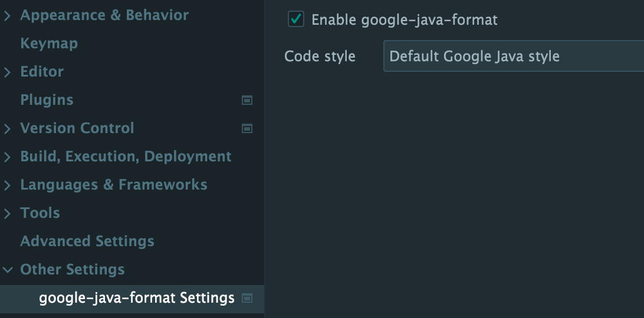Viewport: 644px width, 318px height.
Task: Expand the Appearance & Behavior chevron
Action: pyautogui.click(x=7, y=16)
